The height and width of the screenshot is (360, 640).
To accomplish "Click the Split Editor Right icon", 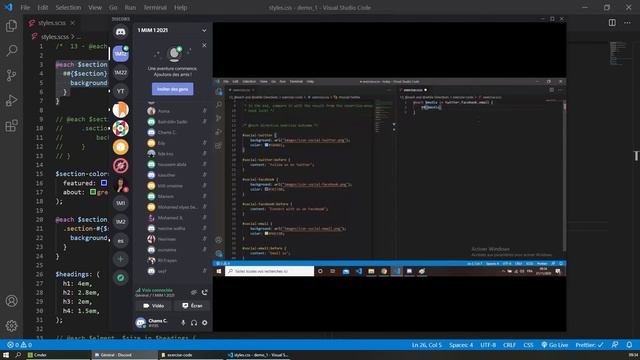I will pyautogui.click(x=612, y=23).
